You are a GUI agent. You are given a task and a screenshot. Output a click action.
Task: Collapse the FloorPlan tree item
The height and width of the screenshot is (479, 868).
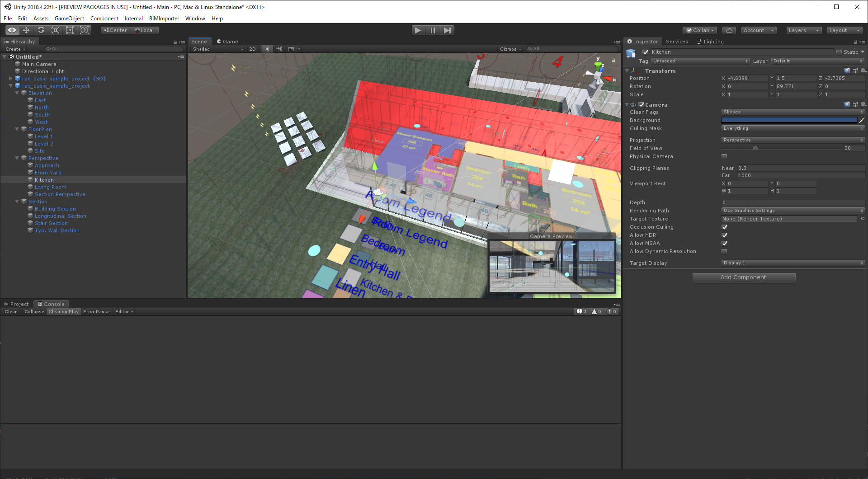[17, 129]
